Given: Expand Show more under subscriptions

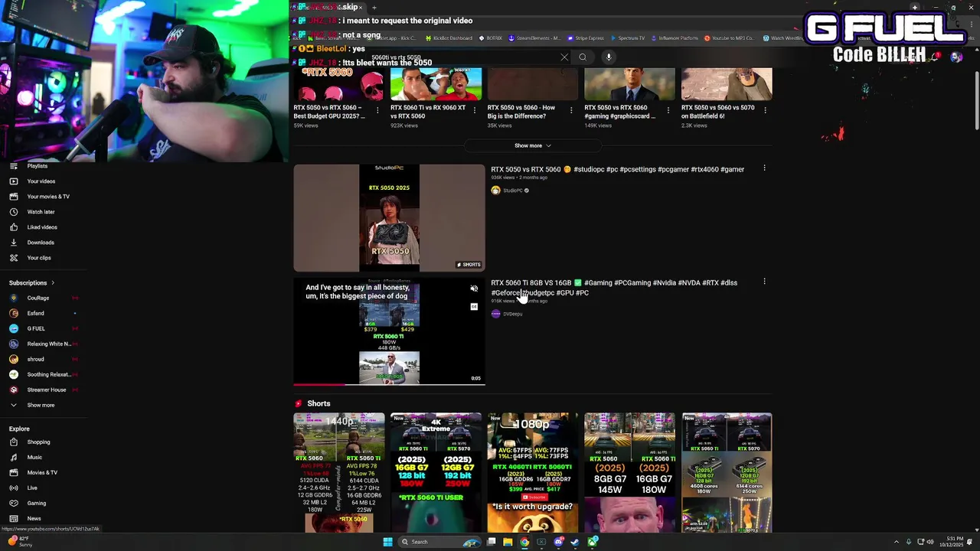Looking at the screenshot, I should coord(41,405).
